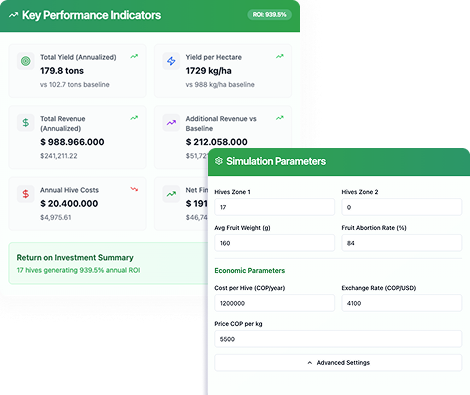
Task: Click the Fruit Abortion Rate input field
Action: point(402,243)
